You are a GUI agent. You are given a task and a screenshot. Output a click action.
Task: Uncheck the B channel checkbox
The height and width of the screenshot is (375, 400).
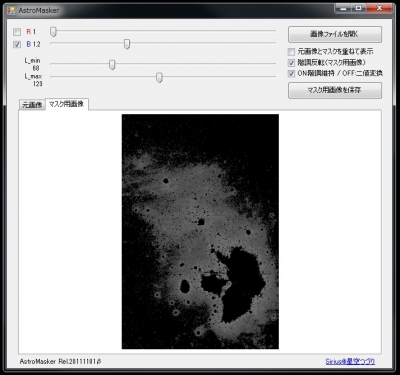[x=17, y=44]
